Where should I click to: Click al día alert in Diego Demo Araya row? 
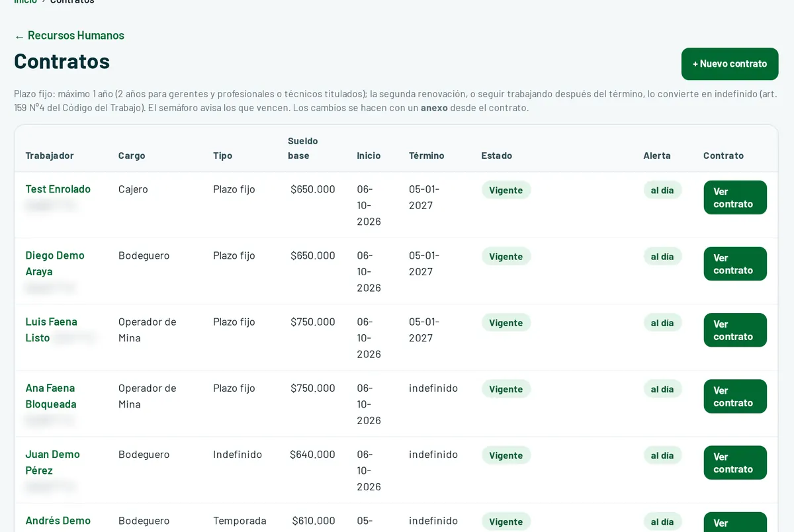[662, 256]
